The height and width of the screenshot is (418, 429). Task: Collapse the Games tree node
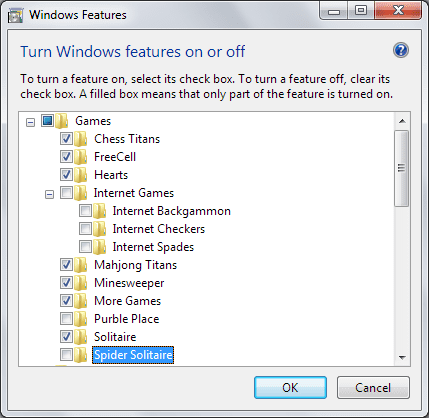point(30,123)
